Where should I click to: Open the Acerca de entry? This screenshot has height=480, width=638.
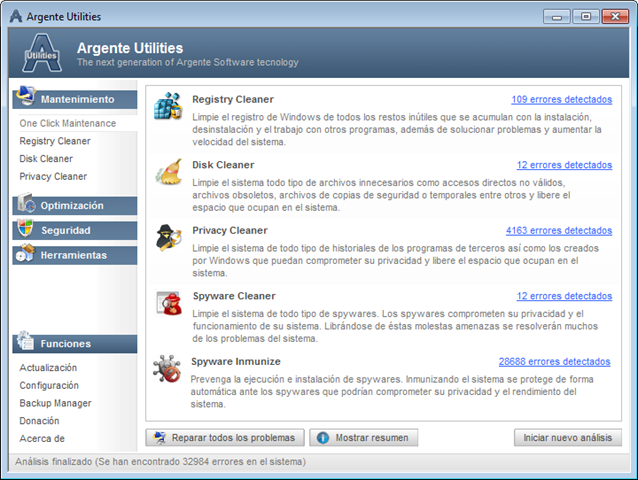(x=42, y=439)
